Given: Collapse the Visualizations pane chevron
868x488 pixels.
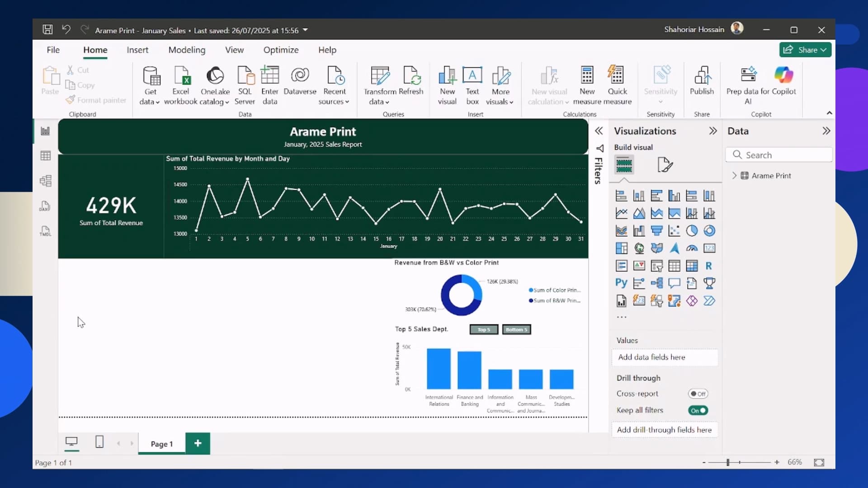Looking at the screenshot, I should click(x=713, y=131).
